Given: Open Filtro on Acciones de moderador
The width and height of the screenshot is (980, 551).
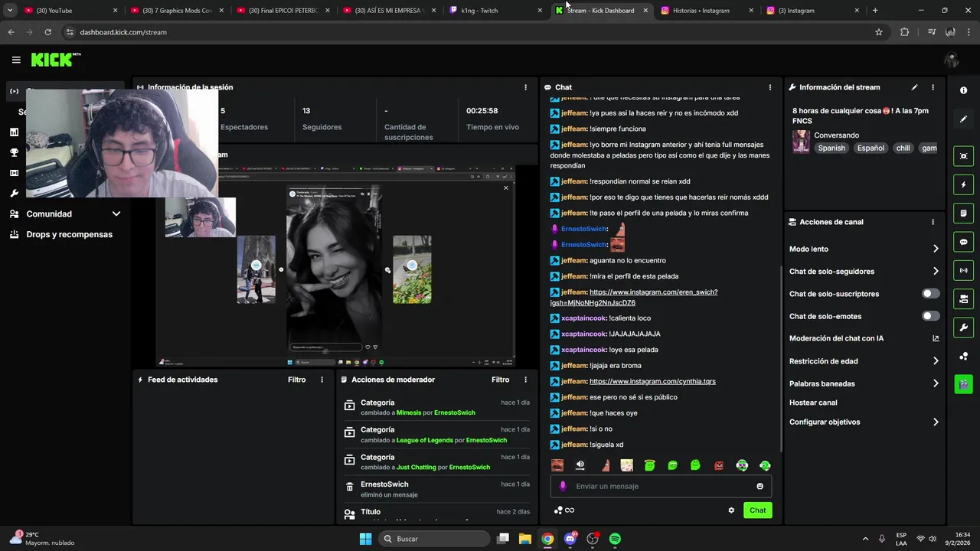Looking at the screenshot, I should point(500,380).
